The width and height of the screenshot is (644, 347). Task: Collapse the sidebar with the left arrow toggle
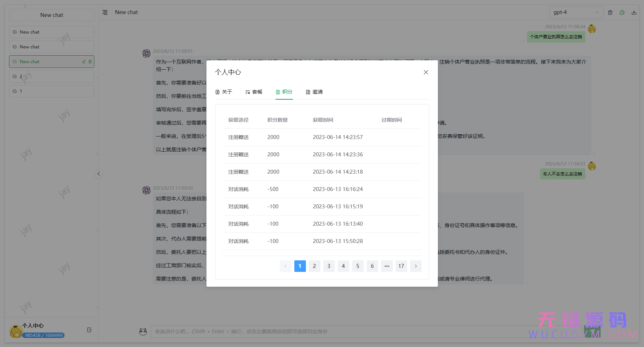[x=99, y=174]
